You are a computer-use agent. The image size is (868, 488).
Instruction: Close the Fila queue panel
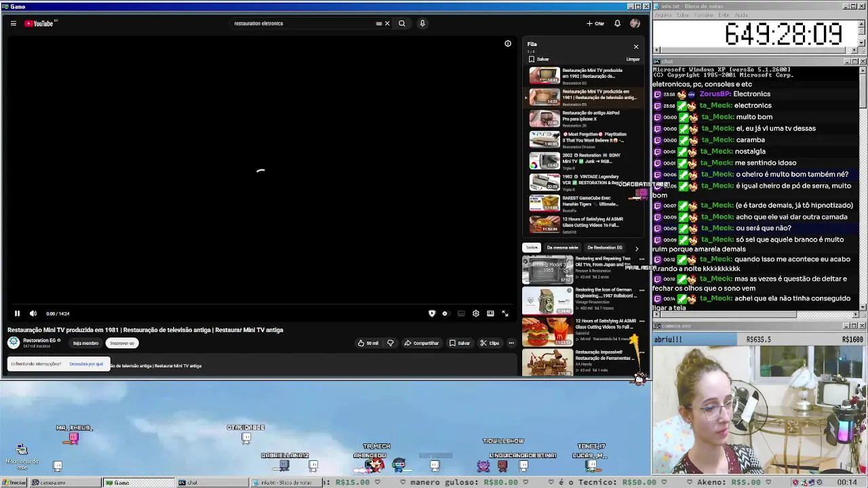[636, 47]
